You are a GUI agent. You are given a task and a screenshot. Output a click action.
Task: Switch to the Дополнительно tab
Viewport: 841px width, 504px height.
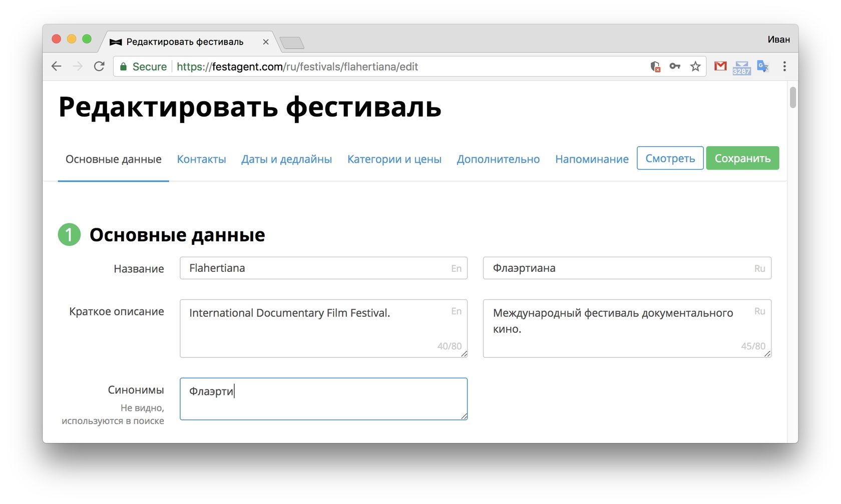pos(498,159)
